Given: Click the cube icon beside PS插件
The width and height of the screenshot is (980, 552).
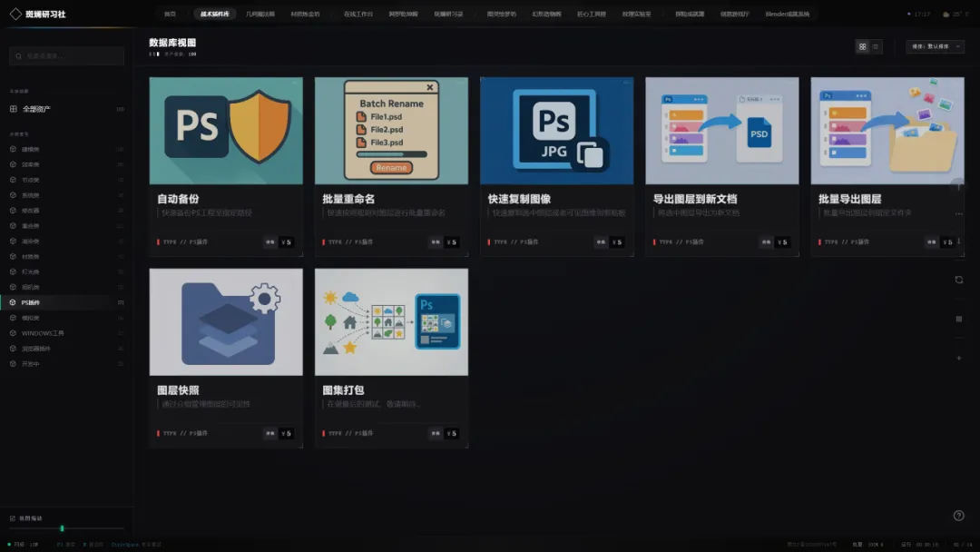Looking at the screenshot, I should [x=13, y=302].
